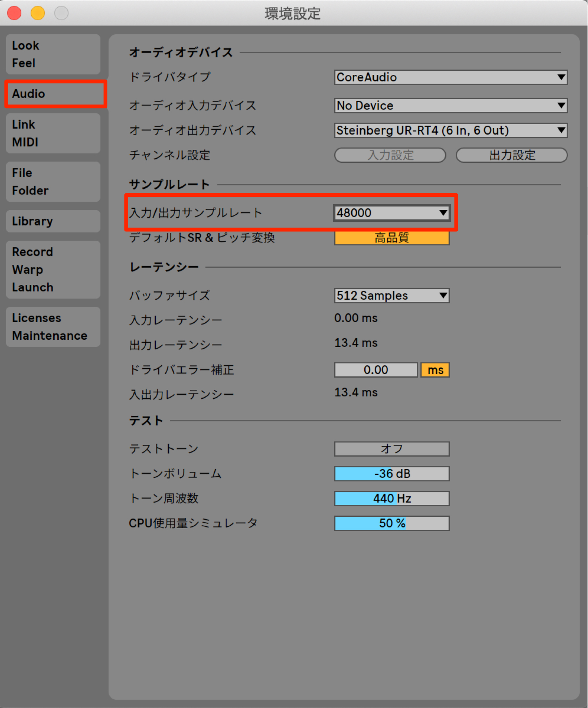Click the テスト section heading
This screenshot has height=708, width=588.
146,421
